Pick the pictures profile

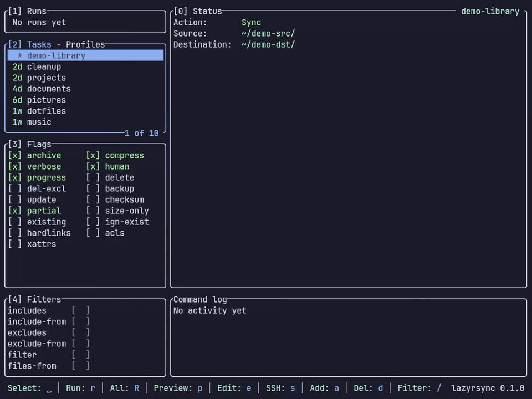85,100
